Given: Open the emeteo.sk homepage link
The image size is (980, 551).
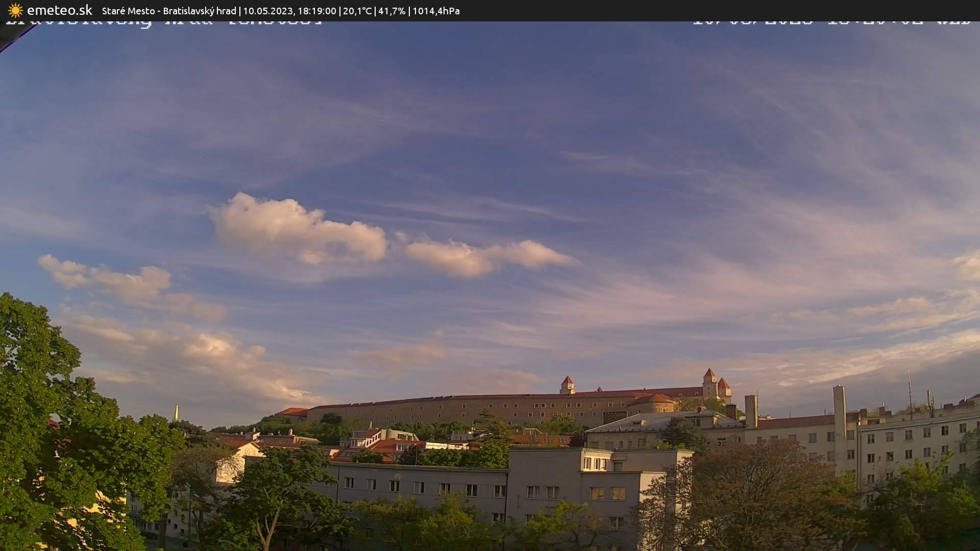Looking at the screenshot, I should [x=60, y=10].
